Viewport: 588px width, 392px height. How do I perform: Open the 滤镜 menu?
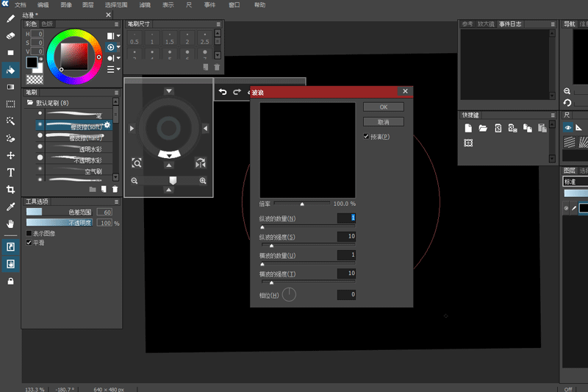[x=145, y=5]
